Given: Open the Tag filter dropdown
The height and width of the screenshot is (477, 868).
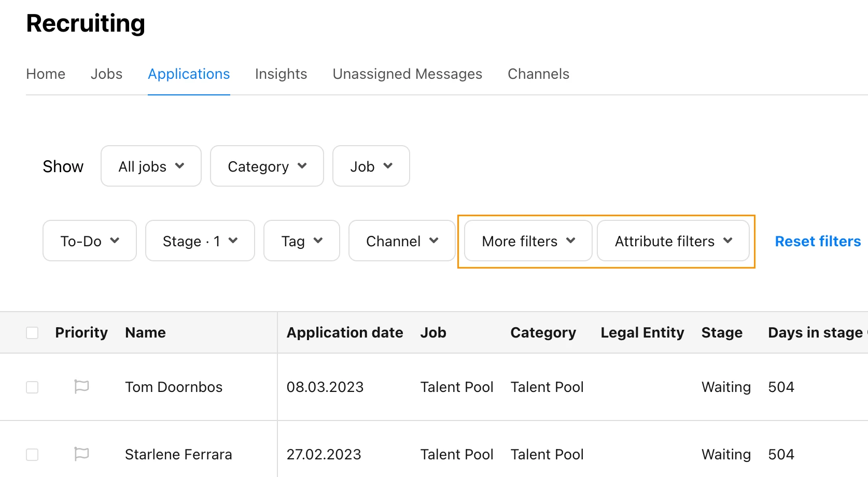Looking at the screenshot, I should tap(302, 241).
